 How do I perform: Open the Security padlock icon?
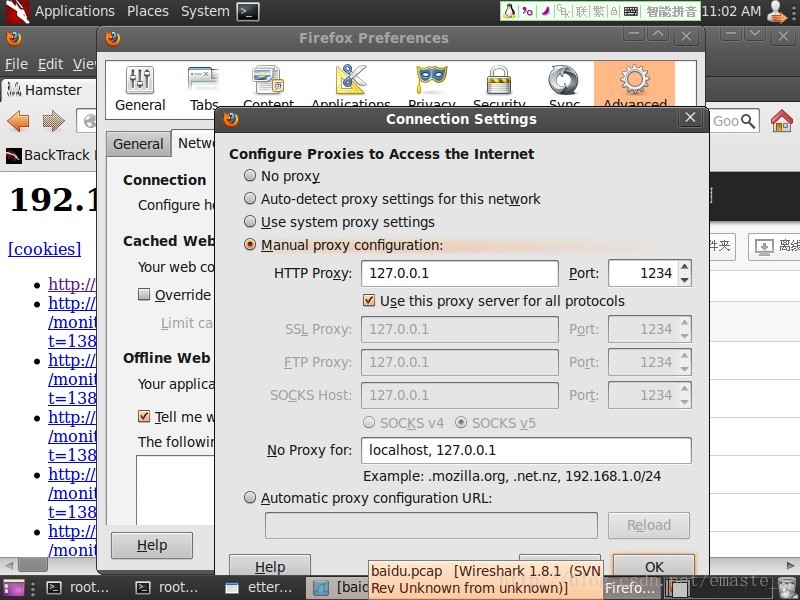point(498,80)
